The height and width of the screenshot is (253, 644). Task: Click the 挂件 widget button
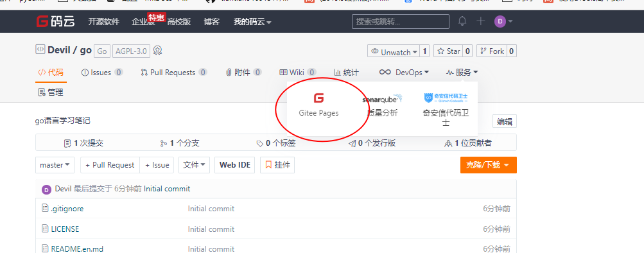[277, 165]
